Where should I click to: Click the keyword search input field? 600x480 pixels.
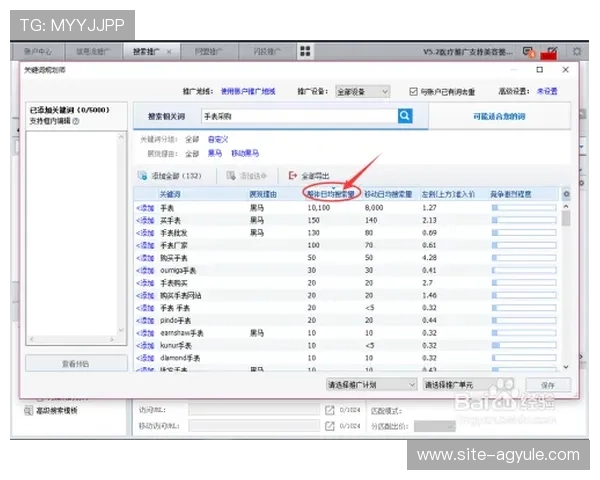click(300, 116)
